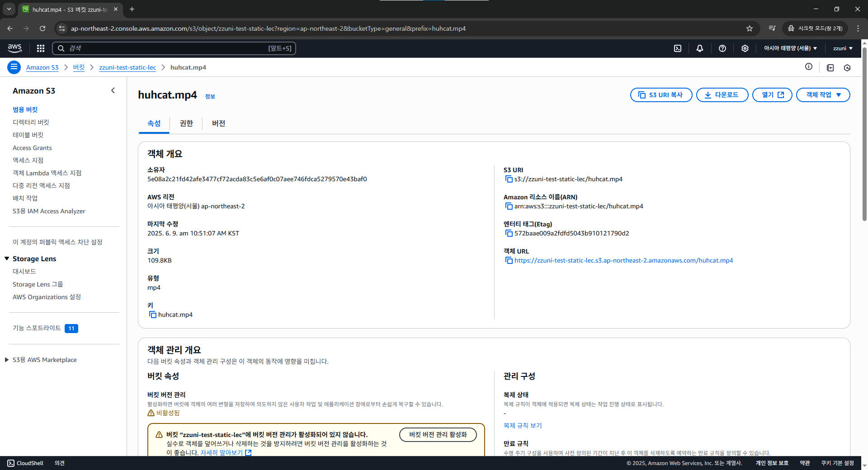Click 의견 feedback in the footer
Screen dimensions: 868x470
60,463
